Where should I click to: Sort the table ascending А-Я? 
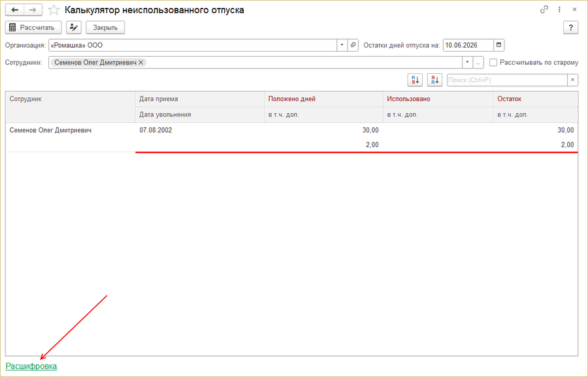tap(415, 80)
